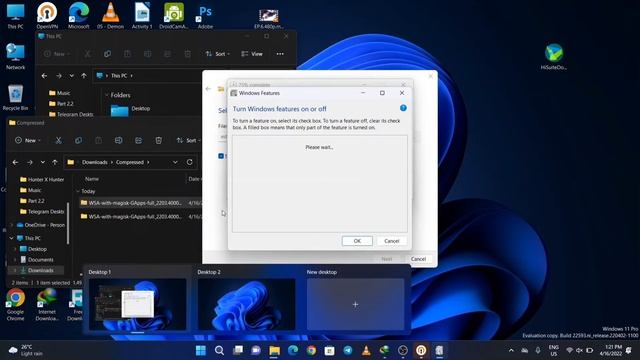The width and height of the screenshot is (640, 360).
Task: Click the back arrow in the white wizard window
Action: pos(208,89)
